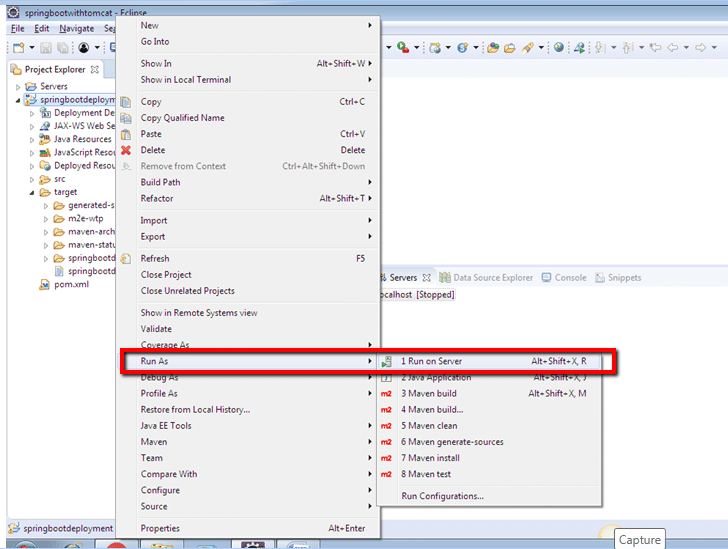The width and height of the screenshot is (728, 549).
Task: Expand the generated-sources folder arrow
Action: click(x=45, y=205)
